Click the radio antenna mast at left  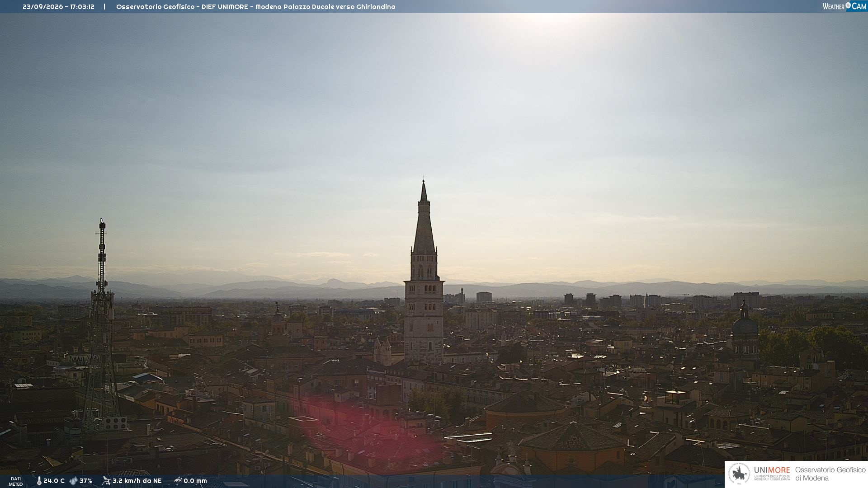click(102, 325)
